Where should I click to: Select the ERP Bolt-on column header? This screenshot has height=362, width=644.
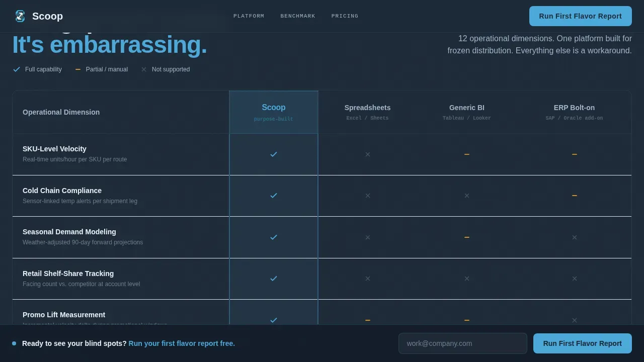574,112
